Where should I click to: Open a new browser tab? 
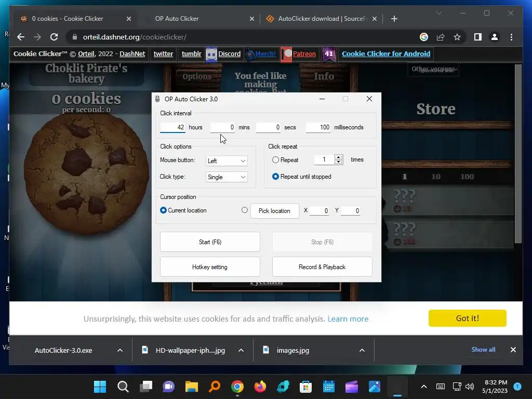point(394,19)
